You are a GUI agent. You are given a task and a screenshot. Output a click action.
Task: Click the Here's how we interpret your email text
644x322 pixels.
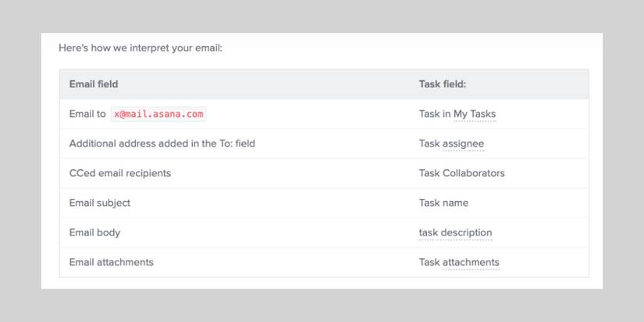141,48
